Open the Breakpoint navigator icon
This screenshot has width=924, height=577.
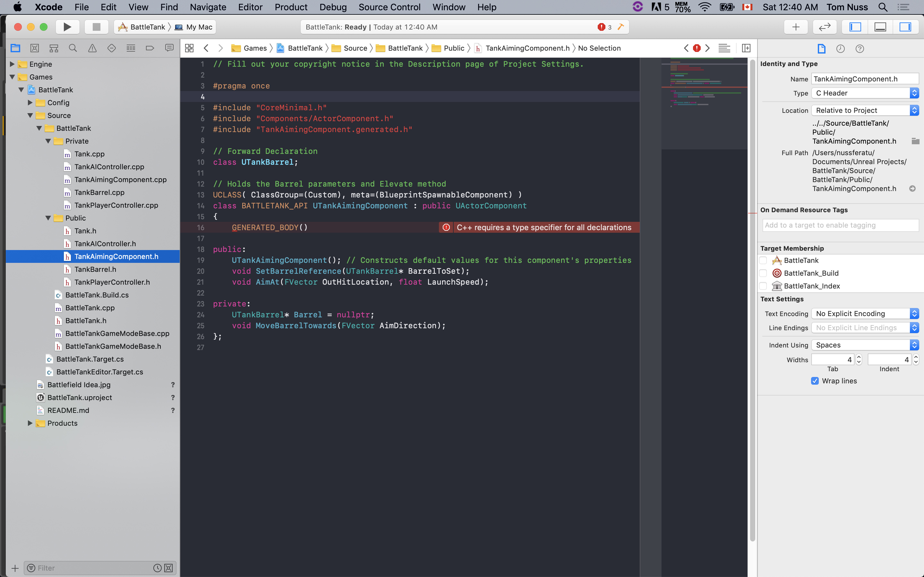click(150, 48)
